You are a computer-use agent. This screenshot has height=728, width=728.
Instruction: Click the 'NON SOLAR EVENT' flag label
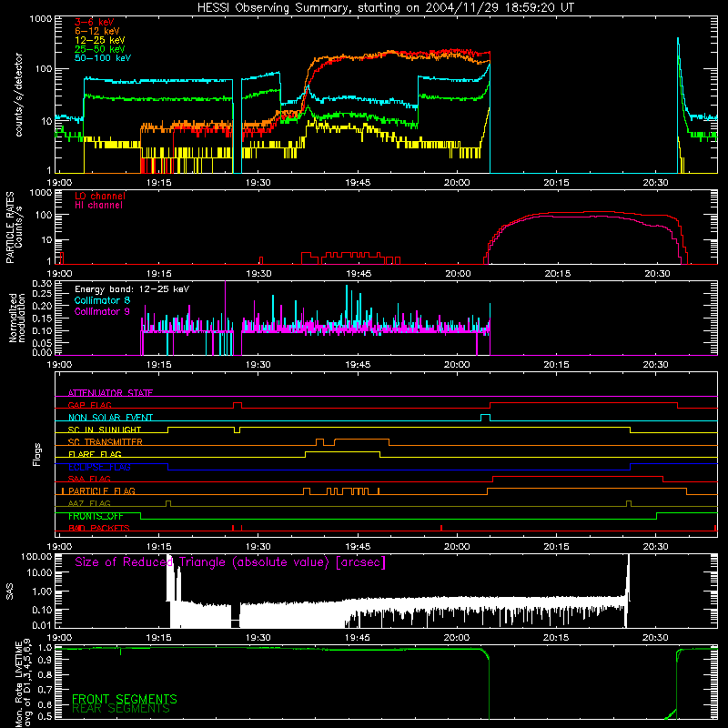pyautogui.click(x=110, y=418)
